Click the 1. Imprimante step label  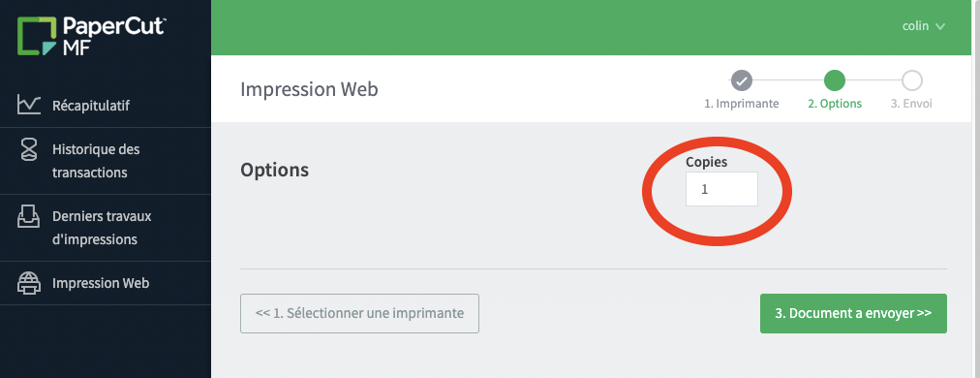point(741,104)
